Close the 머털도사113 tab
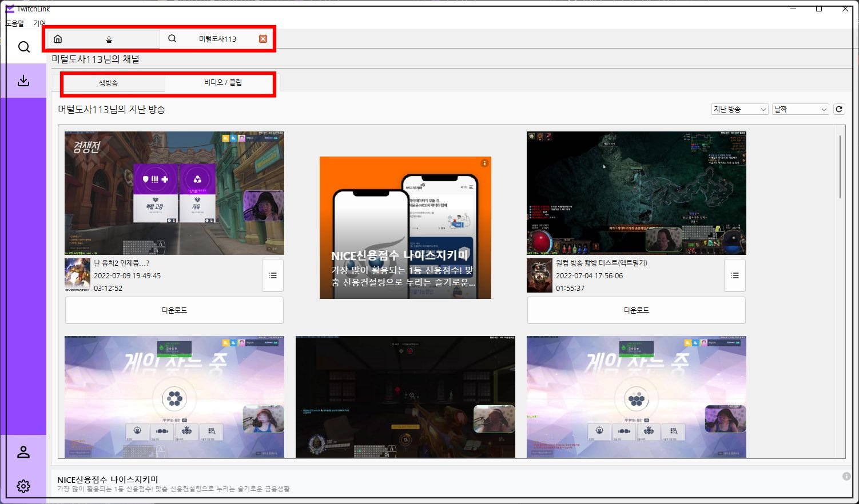This screenshot has width=859, height=504. coord(263,39)
